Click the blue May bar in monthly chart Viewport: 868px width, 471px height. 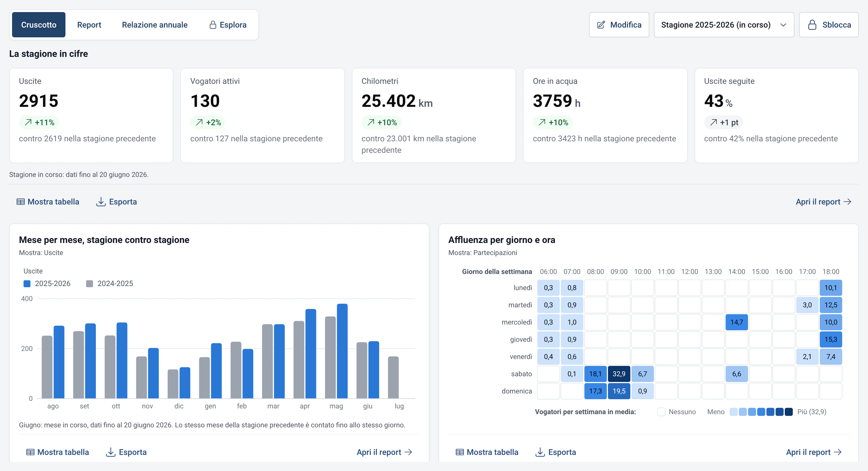tap(342, 351)
